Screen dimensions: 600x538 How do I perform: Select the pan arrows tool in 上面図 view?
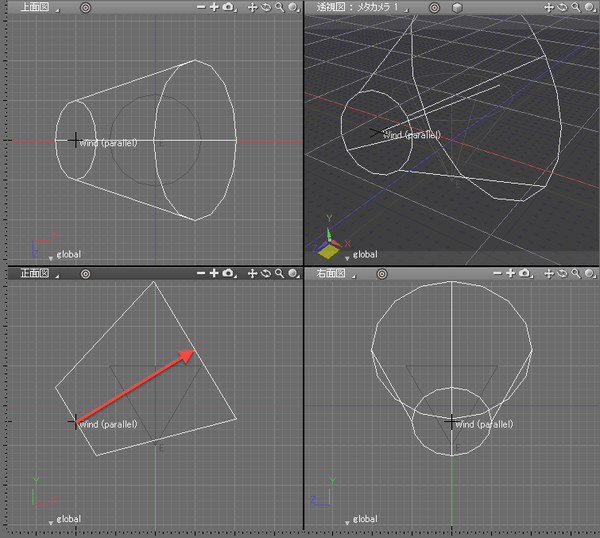253,8
